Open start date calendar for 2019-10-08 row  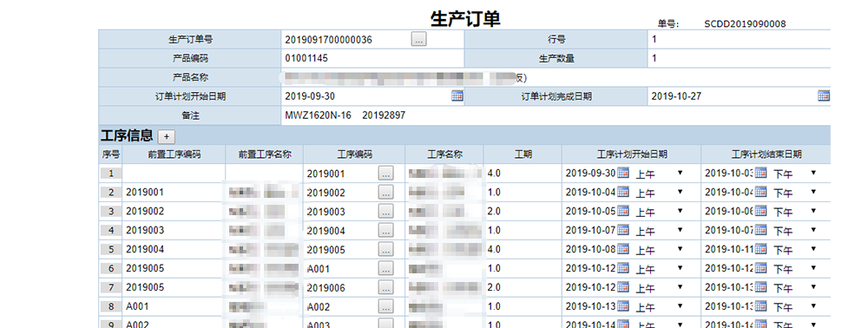pyautogui.click(x=622, y=249)
